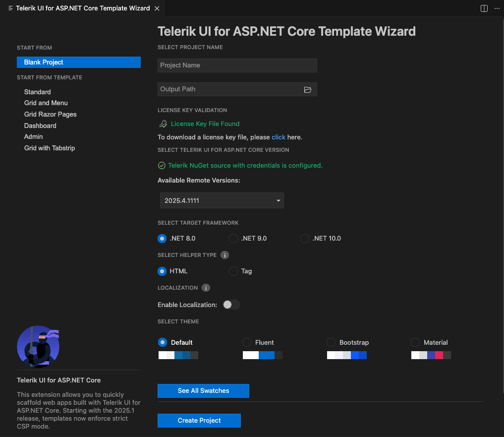Click the helper type info icon
Screen dimensions: 504x437
[224, 255]
